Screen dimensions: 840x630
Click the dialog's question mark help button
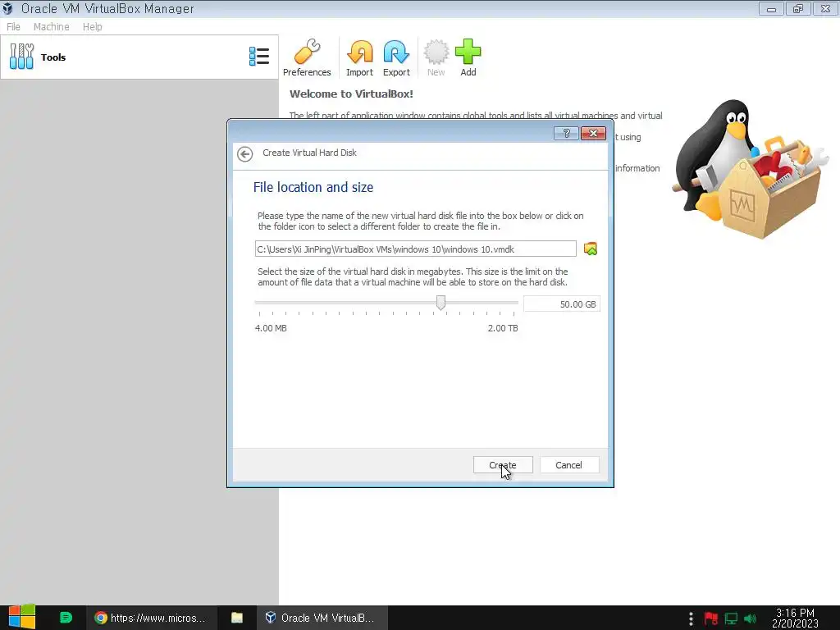coord(566,134)
